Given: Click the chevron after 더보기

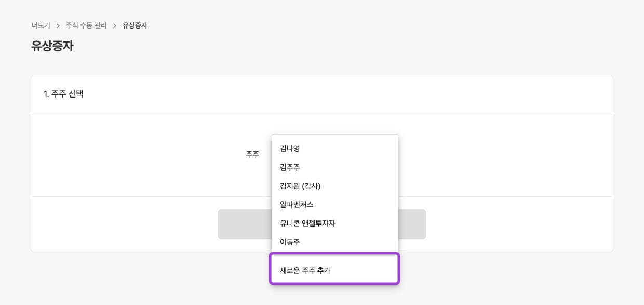Looking at the screenshot, I should click(58, 26).
